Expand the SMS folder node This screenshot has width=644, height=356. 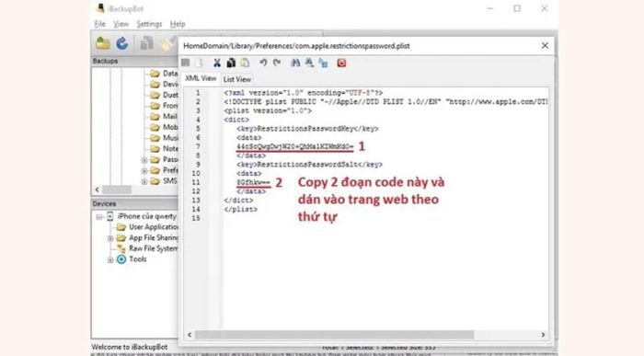(x=144, y=181)
